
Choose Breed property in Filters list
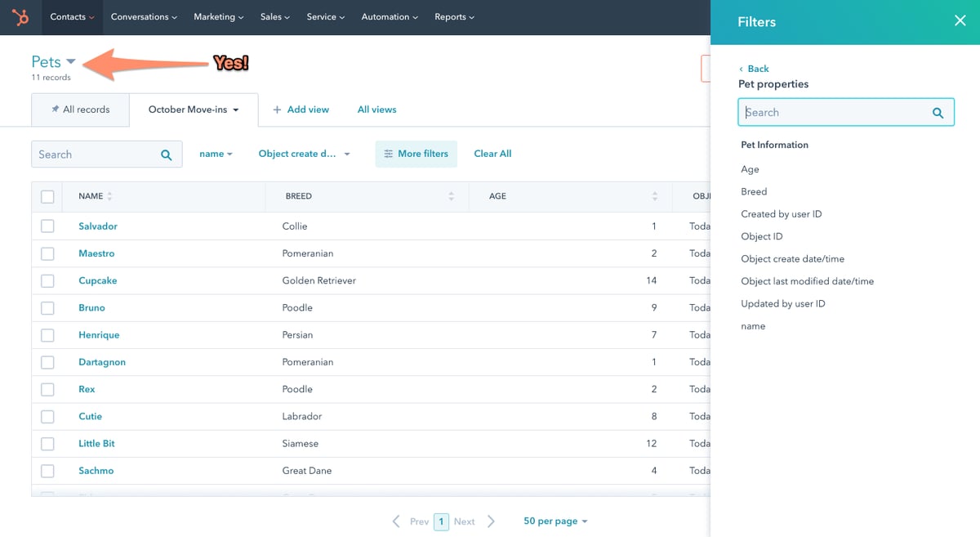pyautogui.click(x=754, y=191)
